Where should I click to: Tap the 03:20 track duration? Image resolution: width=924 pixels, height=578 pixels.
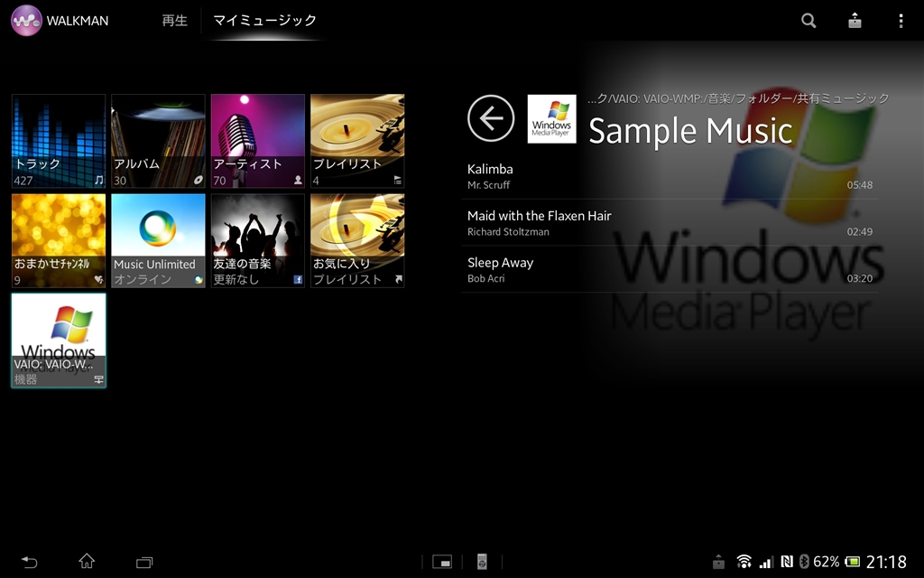click(860, 278)
